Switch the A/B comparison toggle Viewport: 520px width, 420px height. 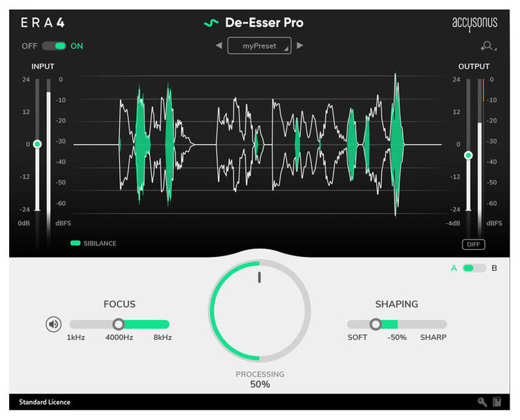click(474, 268)
